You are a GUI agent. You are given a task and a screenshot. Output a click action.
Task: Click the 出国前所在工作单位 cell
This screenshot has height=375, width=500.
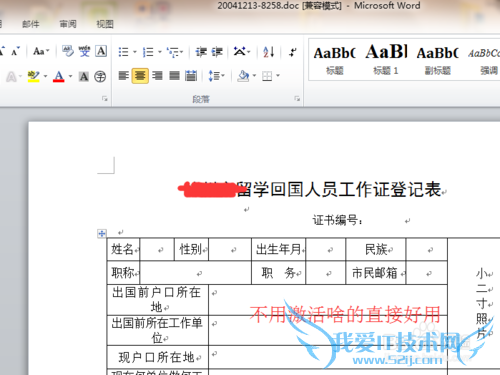(158, 330)
